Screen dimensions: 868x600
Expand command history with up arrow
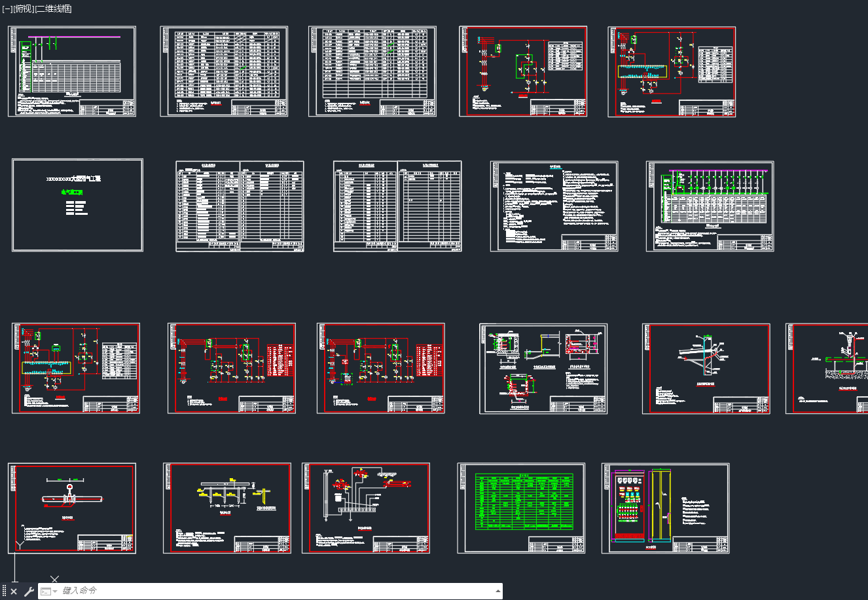(x=497, y=591)
